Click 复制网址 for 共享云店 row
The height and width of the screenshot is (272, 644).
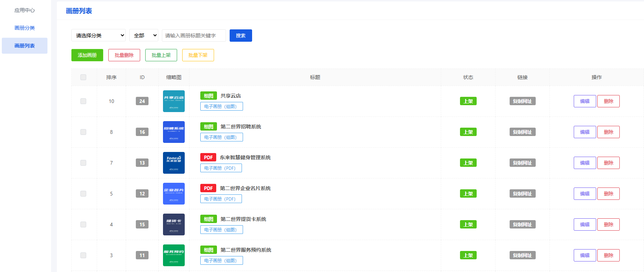(x=522, y=101)
